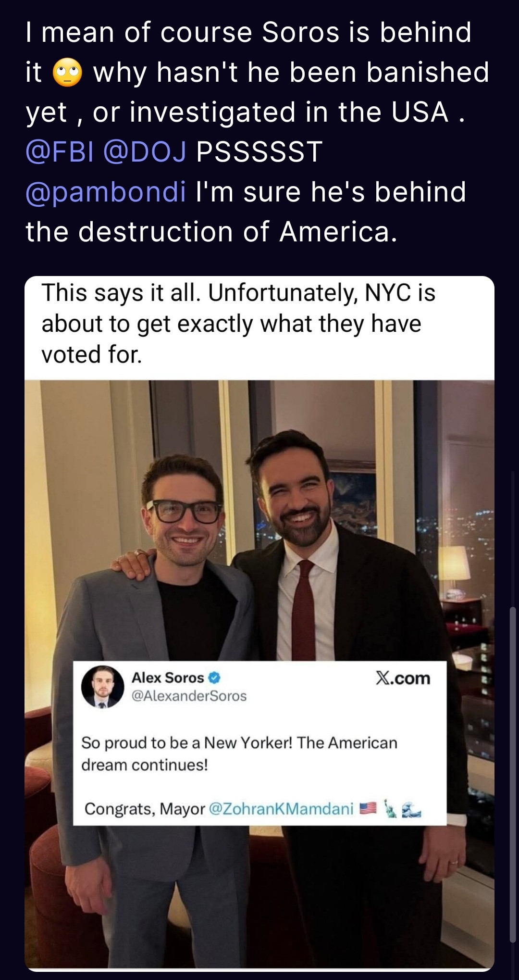Open the @DOJ mention link
The width and height of the screenshot is (519, 980).
(x=145, y=152)
